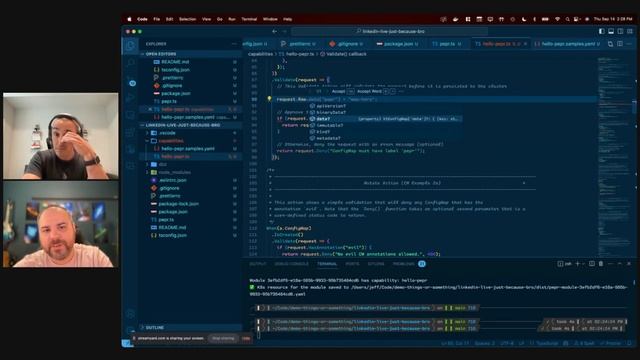Click Hide on screen sharing bar
Image resolution: width=640 pixels, height=360 pixels.
point(246,338)
